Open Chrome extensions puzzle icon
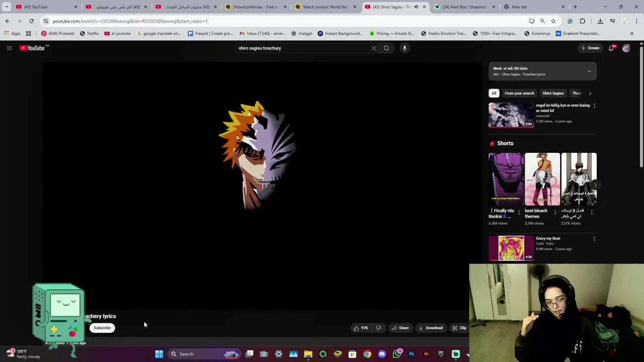 [x=582, y=21]
